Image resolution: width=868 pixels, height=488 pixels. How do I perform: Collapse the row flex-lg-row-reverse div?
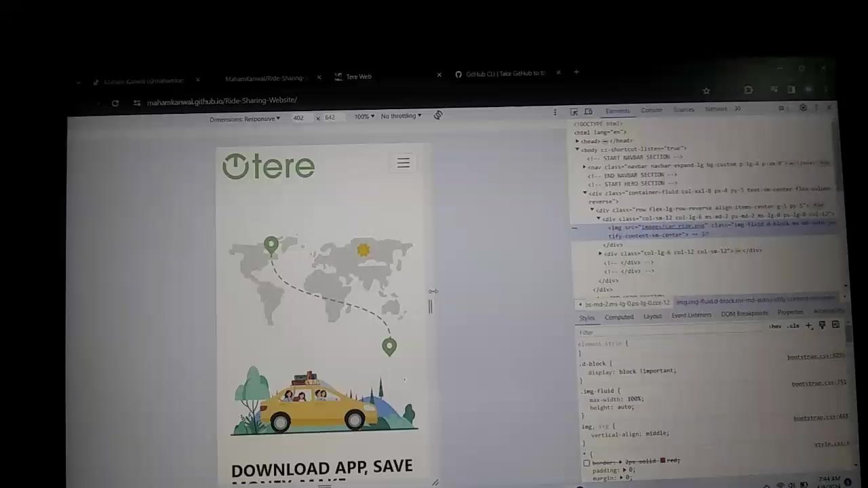coord(591,210)
